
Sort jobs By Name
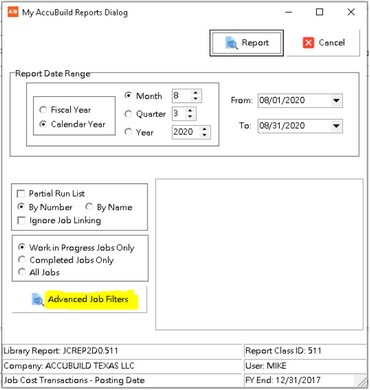click(89, 207)
